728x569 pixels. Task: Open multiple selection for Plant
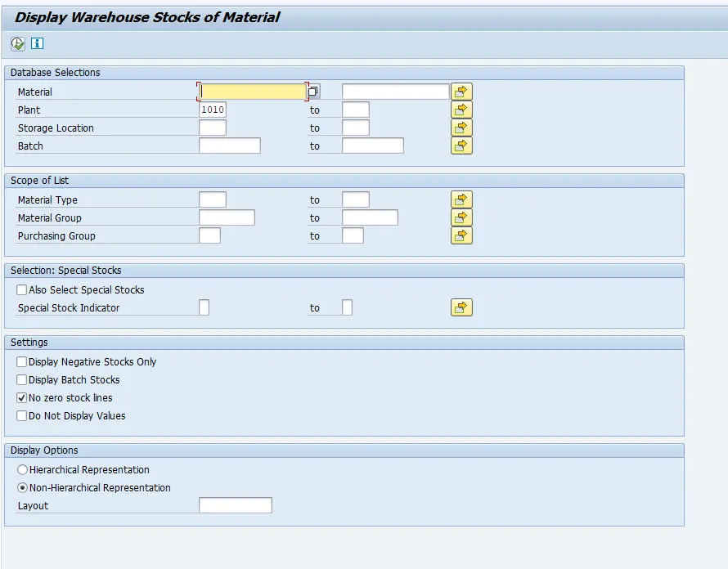pos(461,110)
